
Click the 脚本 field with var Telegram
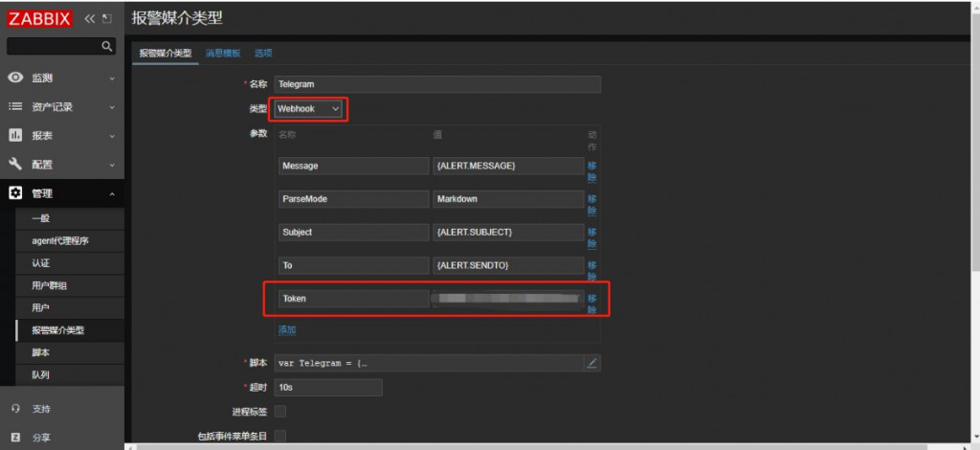pyautogui.click(x=430, y=363)
